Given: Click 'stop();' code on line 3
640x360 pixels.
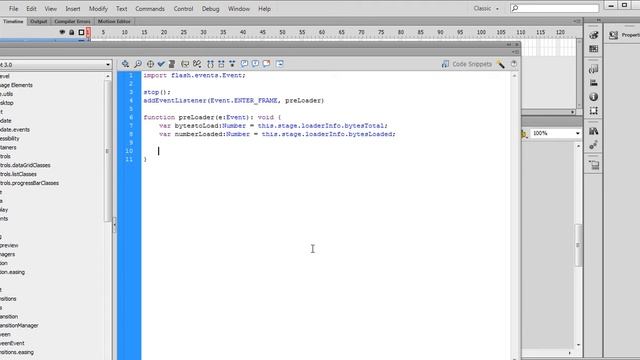Looking at the screenshot, I should pos(157,92).
